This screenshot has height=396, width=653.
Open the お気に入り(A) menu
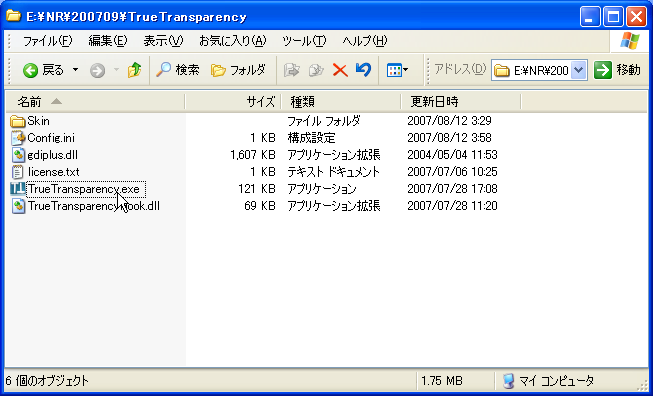(x=232, y=41)
